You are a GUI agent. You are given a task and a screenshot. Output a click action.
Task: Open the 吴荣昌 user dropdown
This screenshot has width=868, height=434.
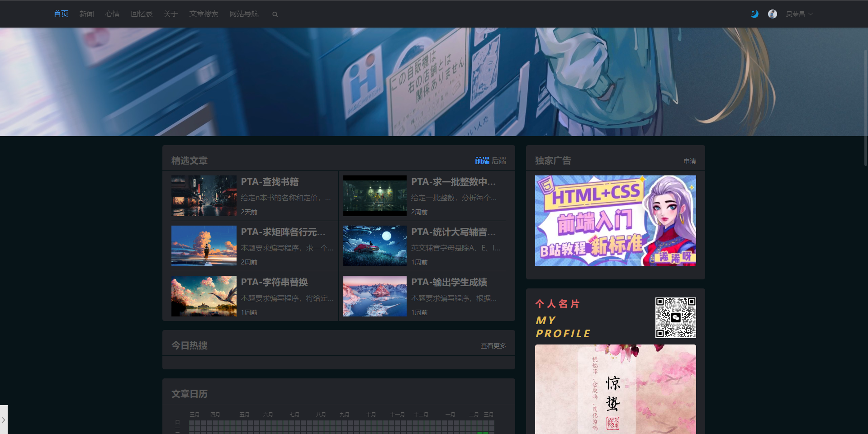click(x=799, y=14)
